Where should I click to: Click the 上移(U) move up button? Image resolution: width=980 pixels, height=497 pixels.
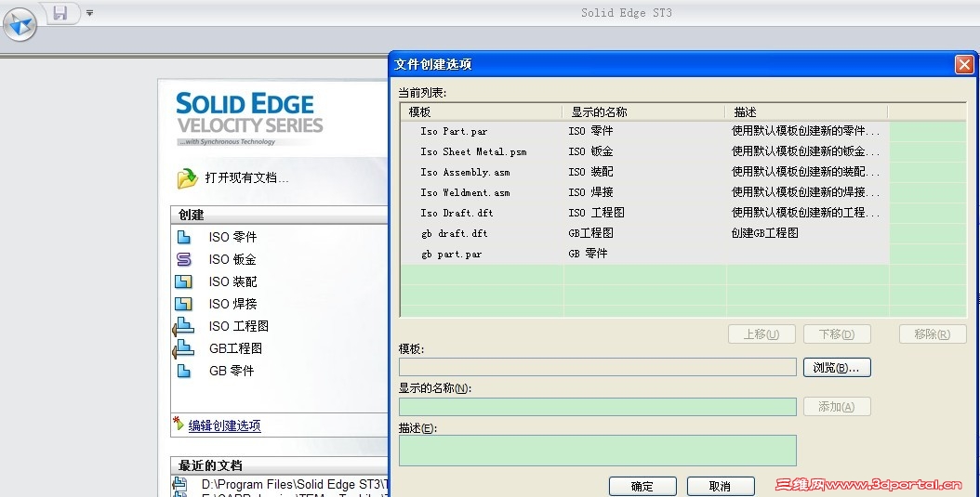click(761, 334)
